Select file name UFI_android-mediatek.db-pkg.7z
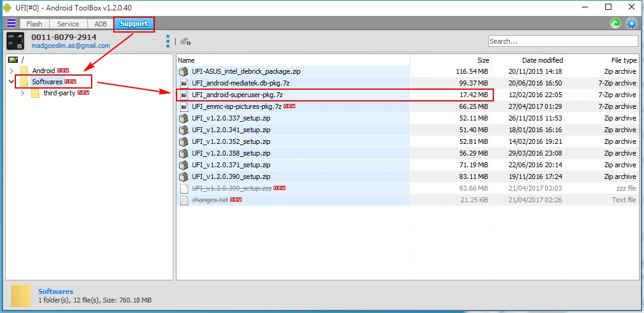Viewport: 644px width, 313px height. 241,83
